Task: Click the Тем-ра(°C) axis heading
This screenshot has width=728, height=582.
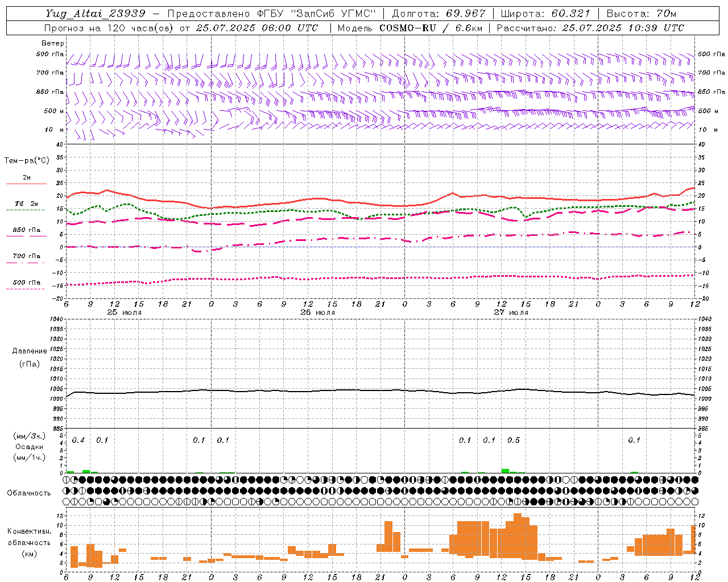Action: tap(27, 161)
